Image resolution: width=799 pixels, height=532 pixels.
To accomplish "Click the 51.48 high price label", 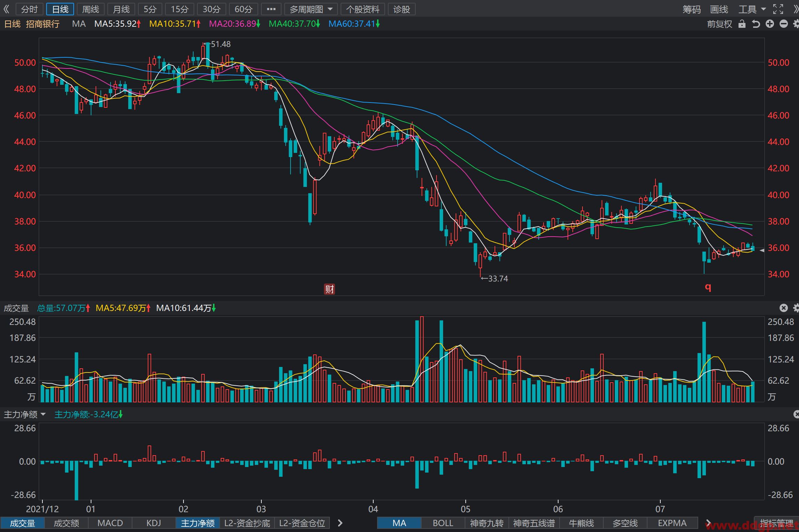I will point(221,44).
